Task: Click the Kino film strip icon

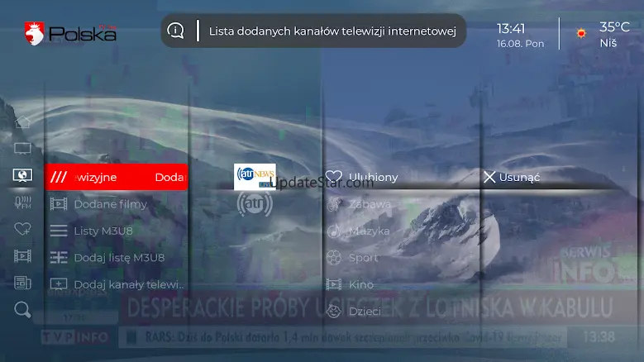Action: (x=334, y=284)
